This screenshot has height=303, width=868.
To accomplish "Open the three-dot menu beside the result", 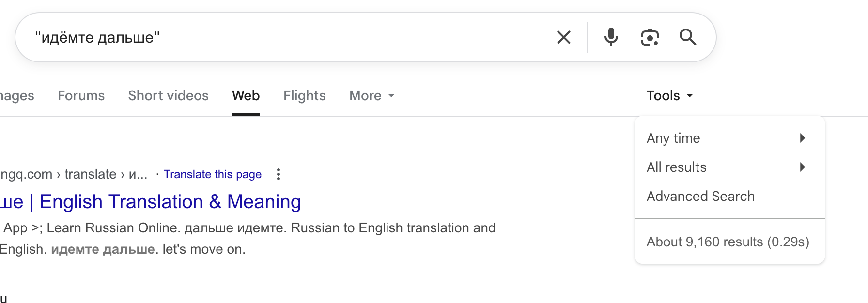I will click(x=279, y=174).
